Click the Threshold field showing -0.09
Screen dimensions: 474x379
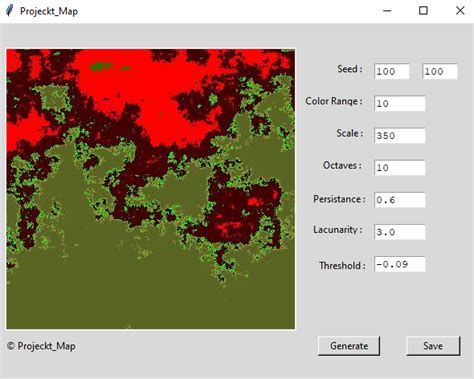point(400,264)
